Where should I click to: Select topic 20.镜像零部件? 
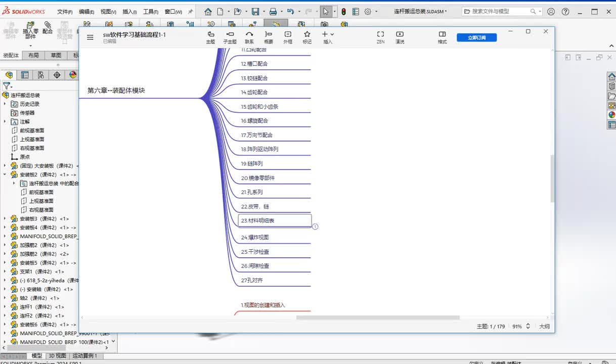[258, 178]
